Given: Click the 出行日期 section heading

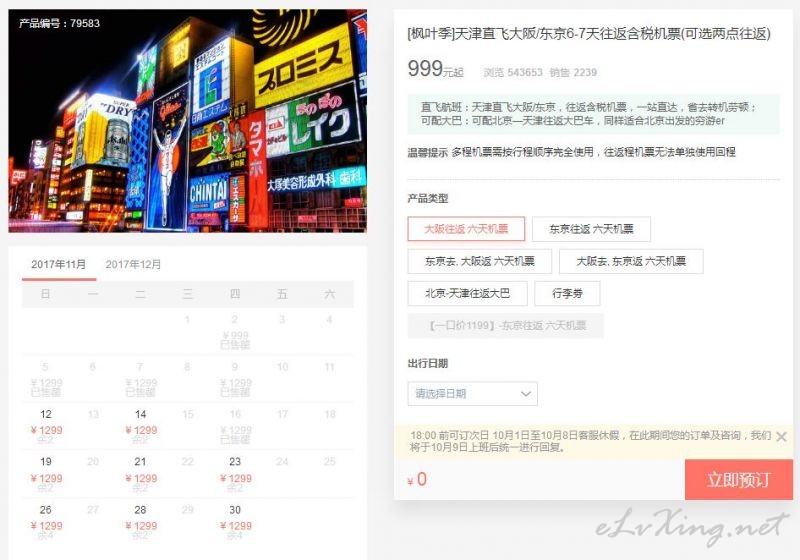Looking at the screenshot, I should [428, 363].
